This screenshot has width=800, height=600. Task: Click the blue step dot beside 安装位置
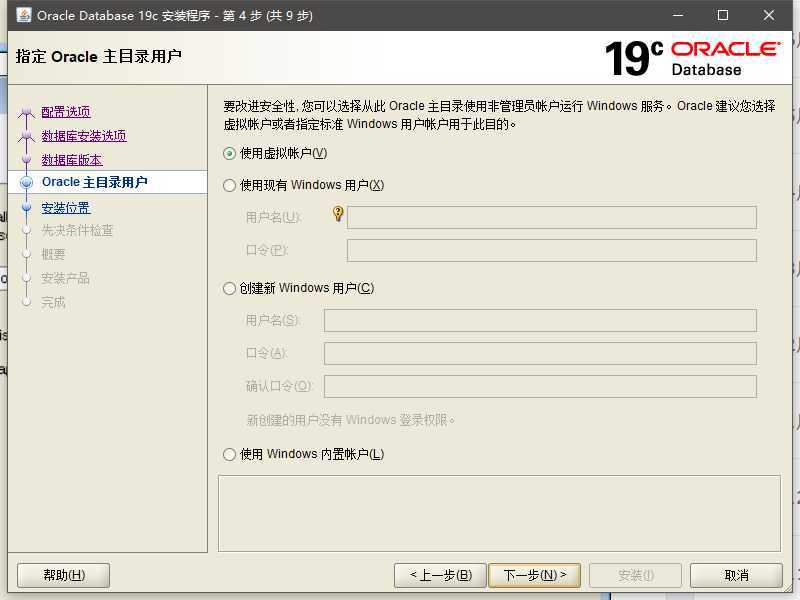(x=27, y=207)
